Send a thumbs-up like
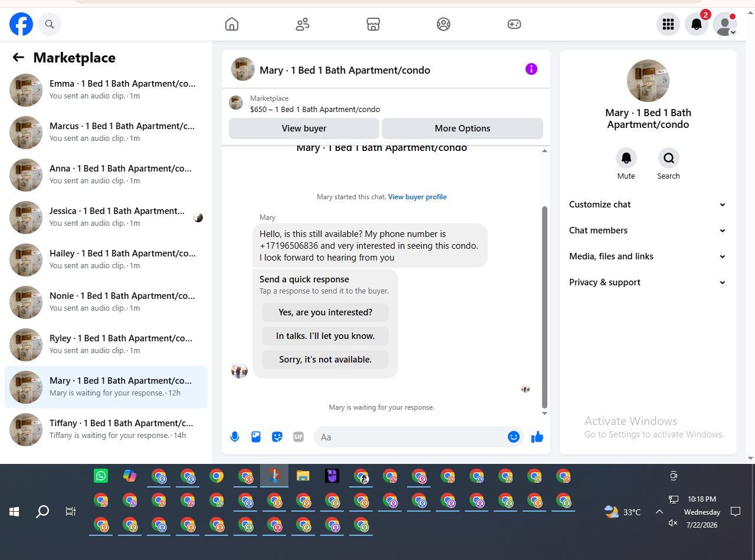The width and height of the screenshot is (755, 560). pos(537,437)
